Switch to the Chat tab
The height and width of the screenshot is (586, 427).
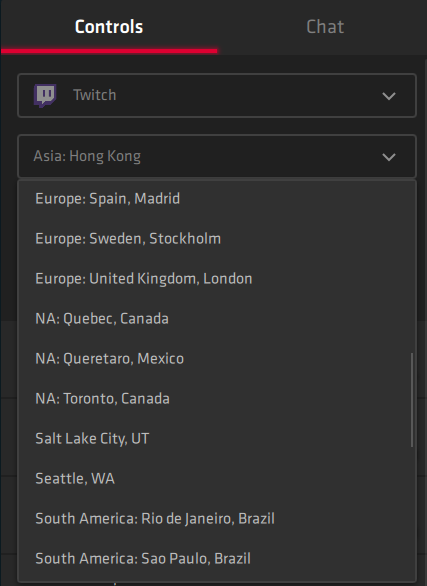[x=325, y=27]
